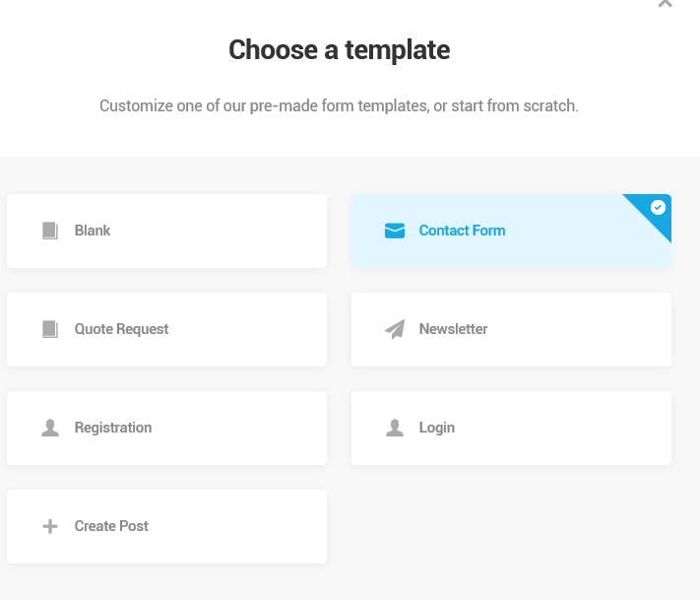Click the Newsletter label text
Viewport: 700px width, 601px height.
tap(453, 329)
